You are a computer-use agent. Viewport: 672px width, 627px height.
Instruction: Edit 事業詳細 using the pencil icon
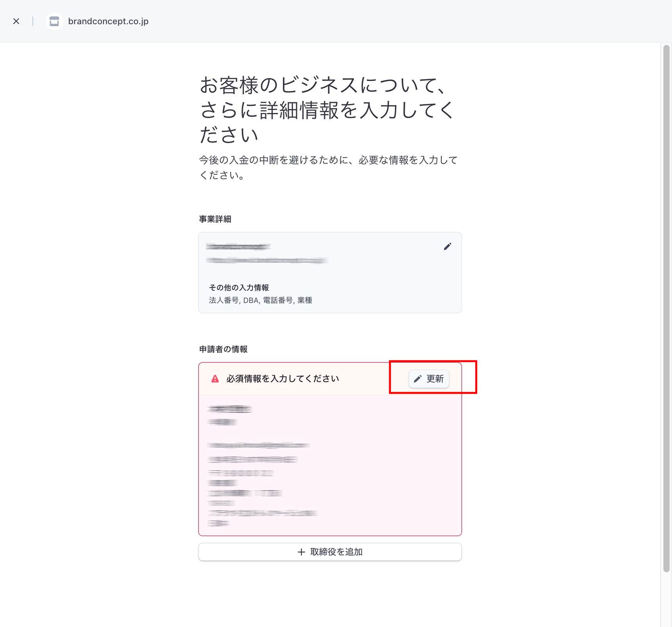(447, 246)
